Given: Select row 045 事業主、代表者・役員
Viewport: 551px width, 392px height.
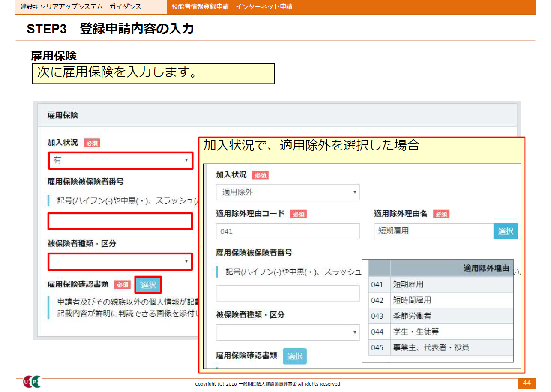Looking at the screenshot, I should click(x=441, y=347).
